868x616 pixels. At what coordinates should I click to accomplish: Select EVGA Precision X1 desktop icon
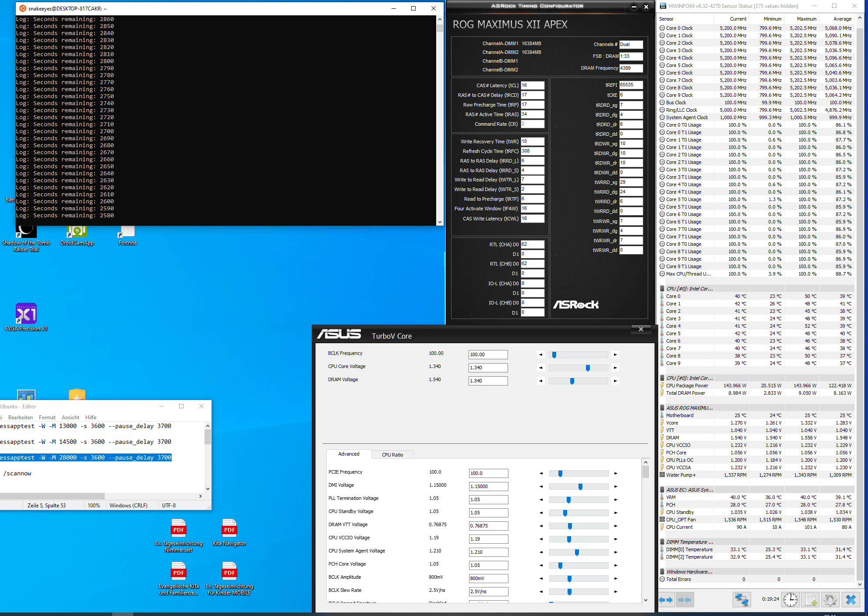pyautogui.click(x=26, y=317)
